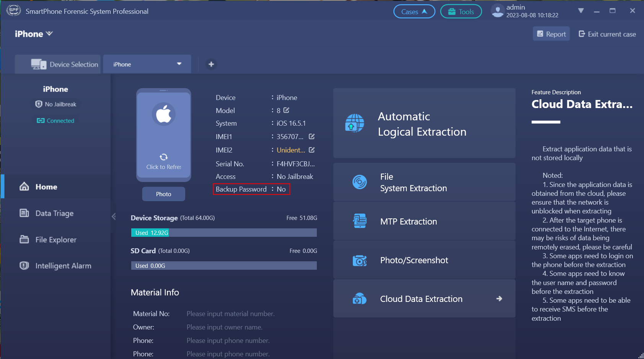The image size is (644, 359).
Task: Click the Connected status indicator
Action: pos(55,121)
